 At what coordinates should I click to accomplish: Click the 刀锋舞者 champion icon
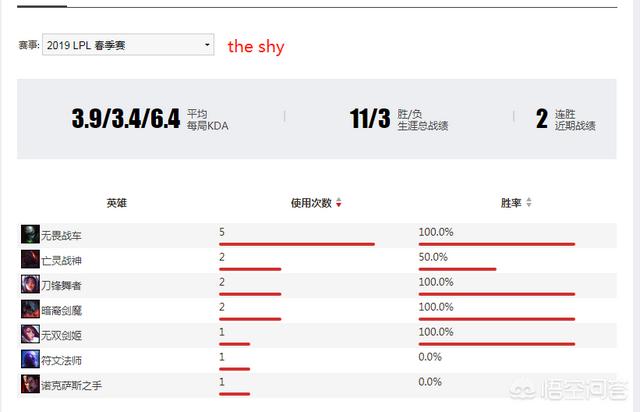30,284
